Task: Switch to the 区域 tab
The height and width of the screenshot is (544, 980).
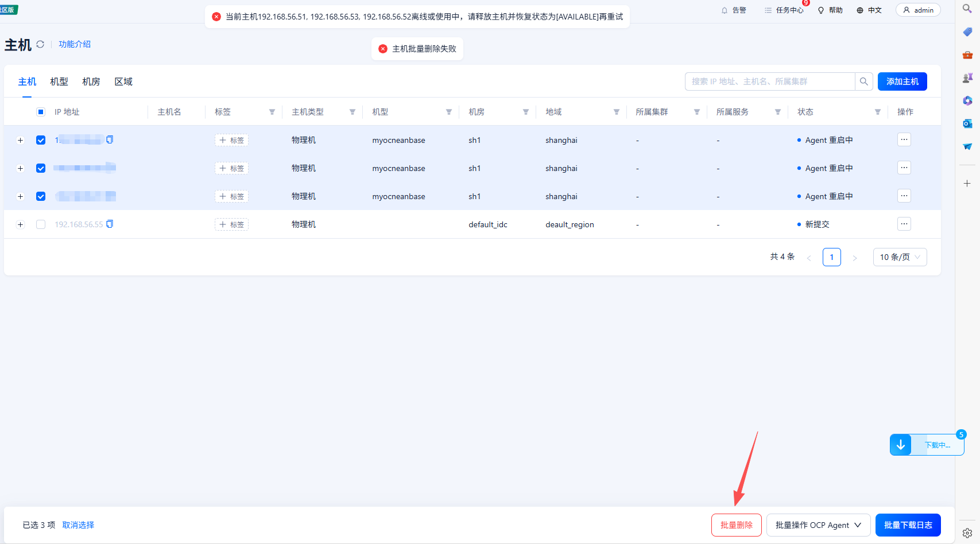Action: (x=123, y=81)
